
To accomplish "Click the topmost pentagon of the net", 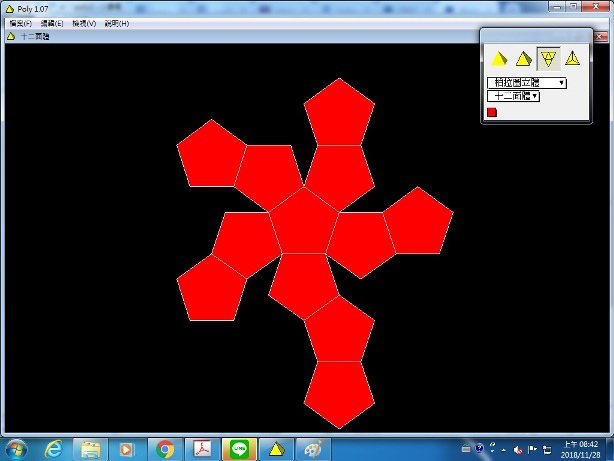I will point(340,114).
